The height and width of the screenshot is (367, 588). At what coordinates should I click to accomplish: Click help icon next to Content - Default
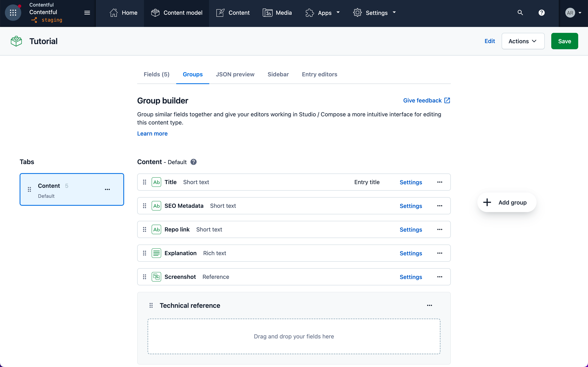[x=194, y=162]
